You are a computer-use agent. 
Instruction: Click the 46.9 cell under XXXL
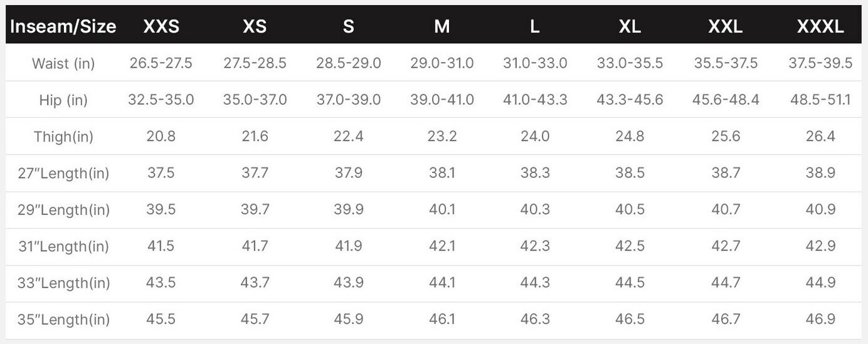820,320
